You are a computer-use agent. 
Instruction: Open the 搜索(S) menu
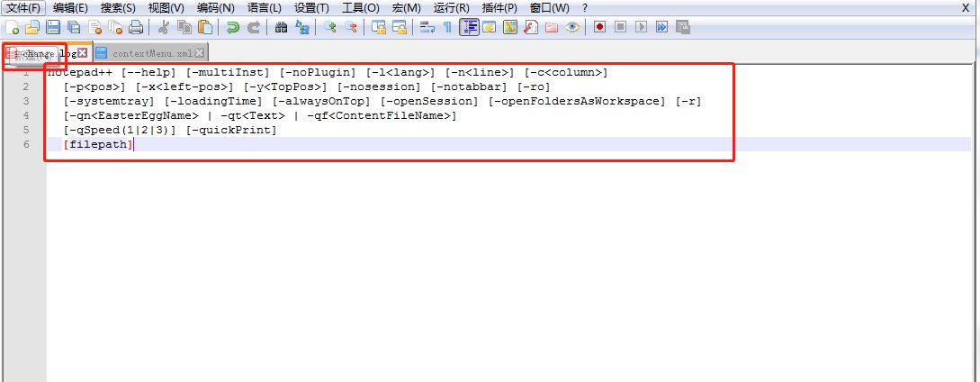click(x=118, y=8)
